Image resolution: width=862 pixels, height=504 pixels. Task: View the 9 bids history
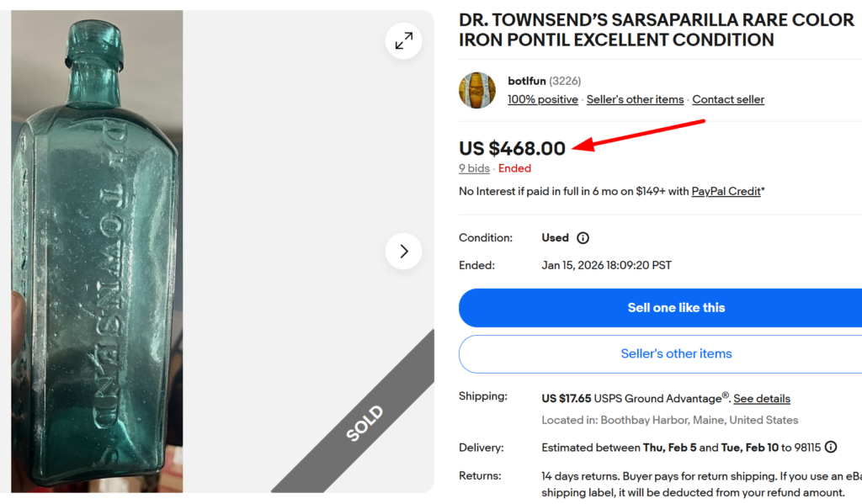click(x=474, y=168)
